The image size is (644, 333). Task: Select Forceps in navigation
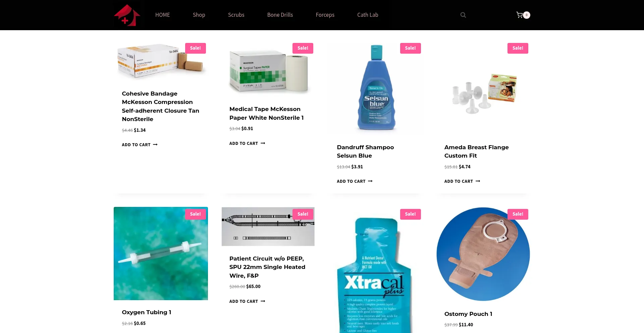coord(325,15)
